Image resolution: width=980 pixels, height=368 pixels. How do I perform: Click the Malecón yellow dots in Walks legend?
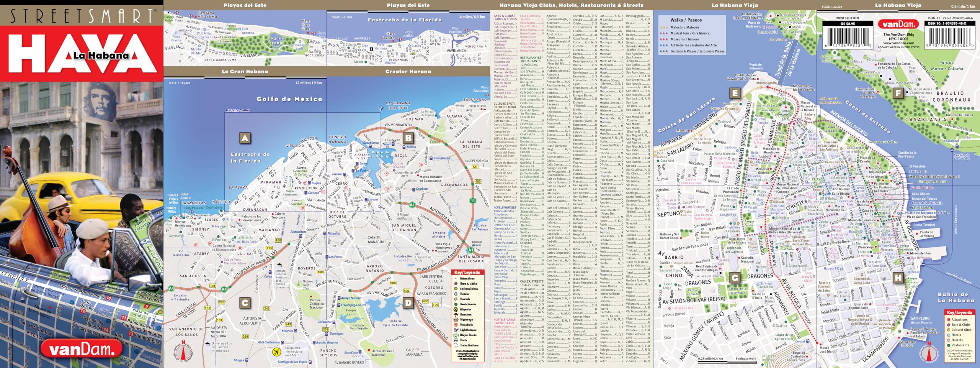(x=664, y=27)
